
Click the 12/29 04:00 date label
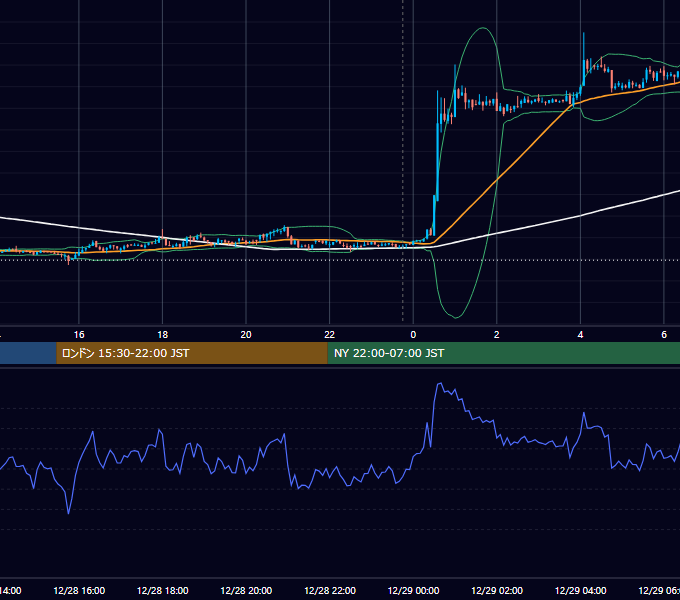pyautogui.click(x=580, y=590)
